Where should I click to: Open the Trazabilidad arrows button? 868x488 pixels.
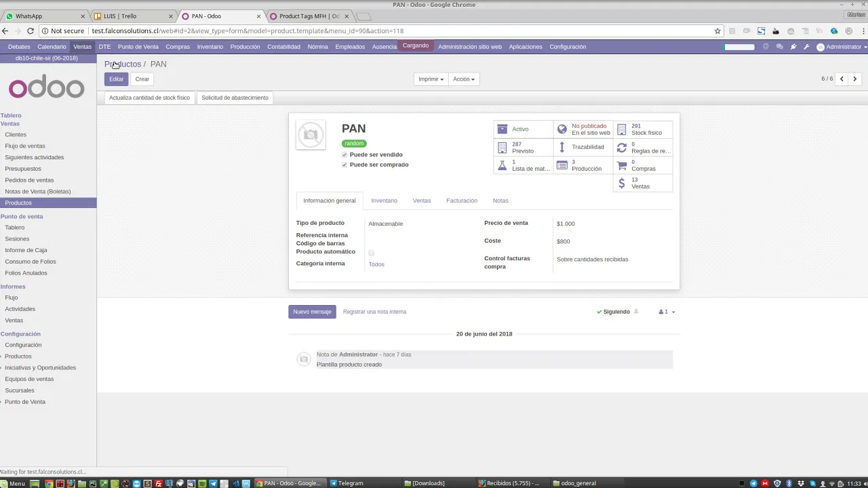[583, 147]
